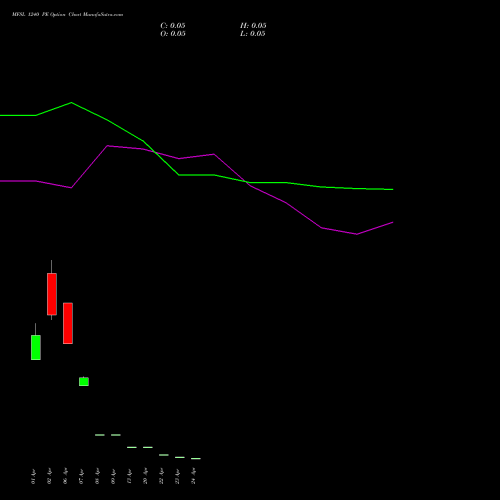
Task: Select the open value O: 0.05
Action: click(173, 34)
